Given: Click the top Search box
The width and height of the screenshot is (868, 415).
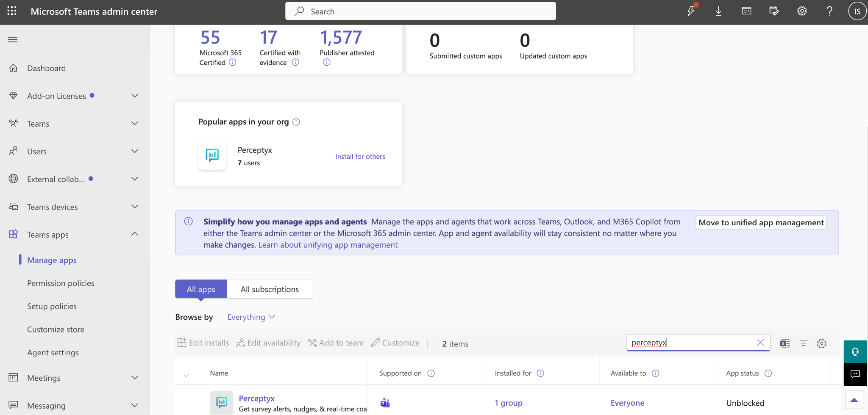Looking at the screenshot, I should 420,11.
